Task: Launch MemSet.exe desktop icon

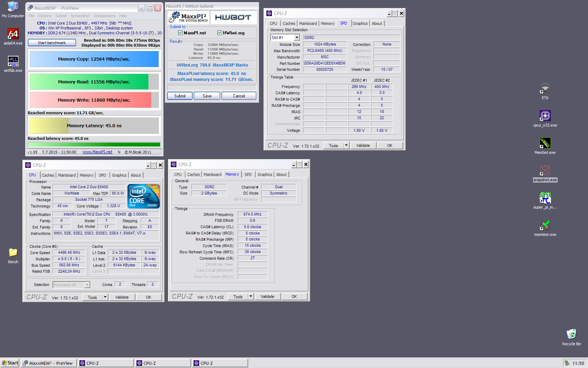Action: point(545,146)
